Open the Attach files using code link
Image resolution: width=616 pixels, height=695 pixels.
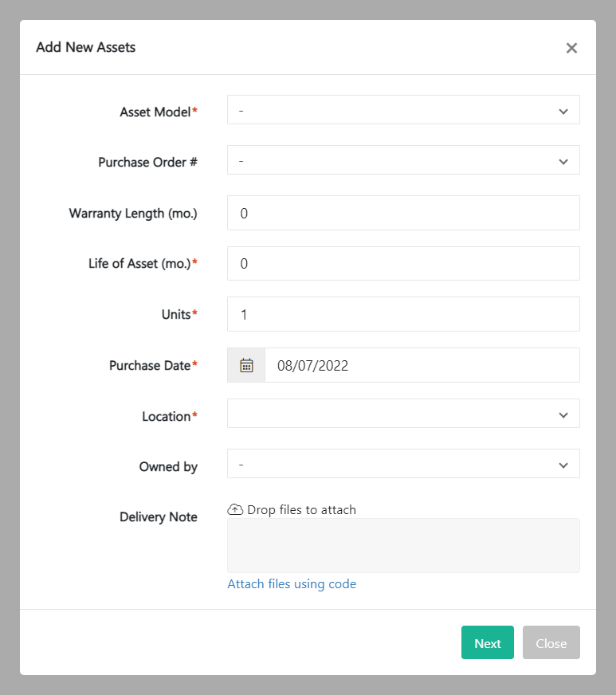(x=292, y=584)
